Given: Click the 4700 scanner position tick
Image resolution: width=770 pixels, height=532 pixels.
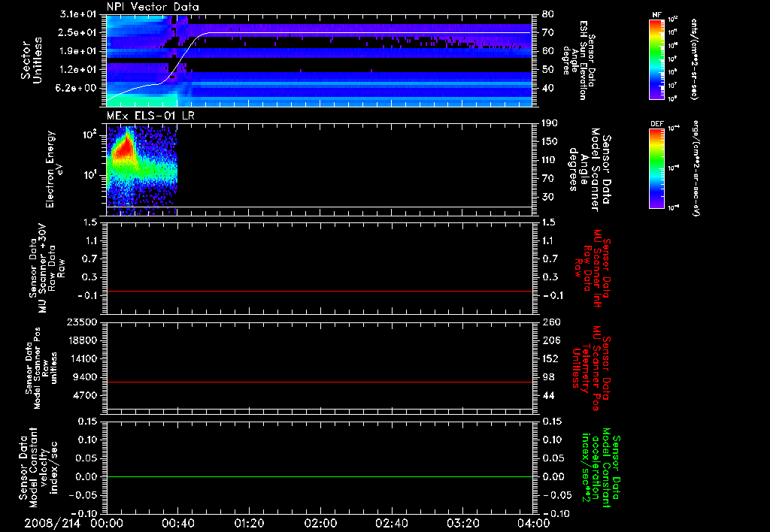Looking at the screenshot, I should [84, 395].
